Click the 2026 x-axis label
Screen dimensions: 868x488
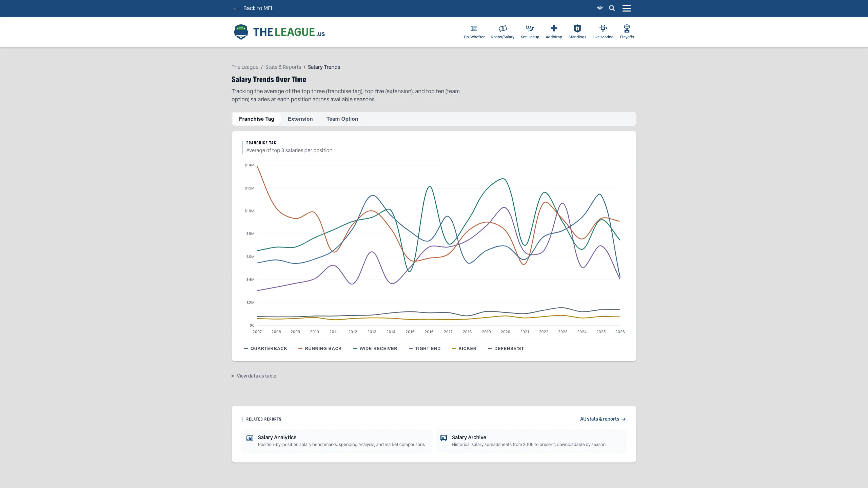[x=620, y=332]
